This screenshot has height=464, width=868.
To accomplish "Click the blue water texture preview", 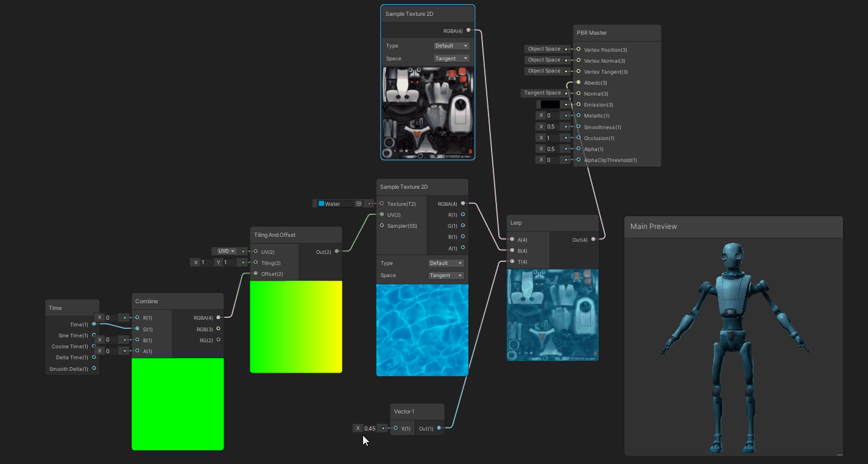I will (x=422, y=329).
